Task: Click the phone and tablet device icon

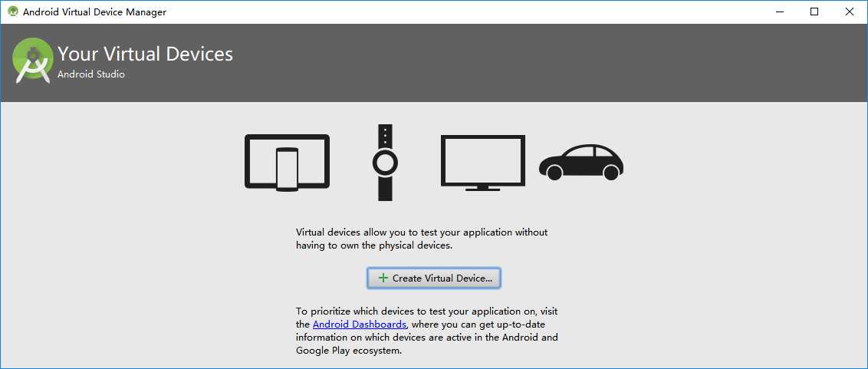Action: [x=288, y=163]
